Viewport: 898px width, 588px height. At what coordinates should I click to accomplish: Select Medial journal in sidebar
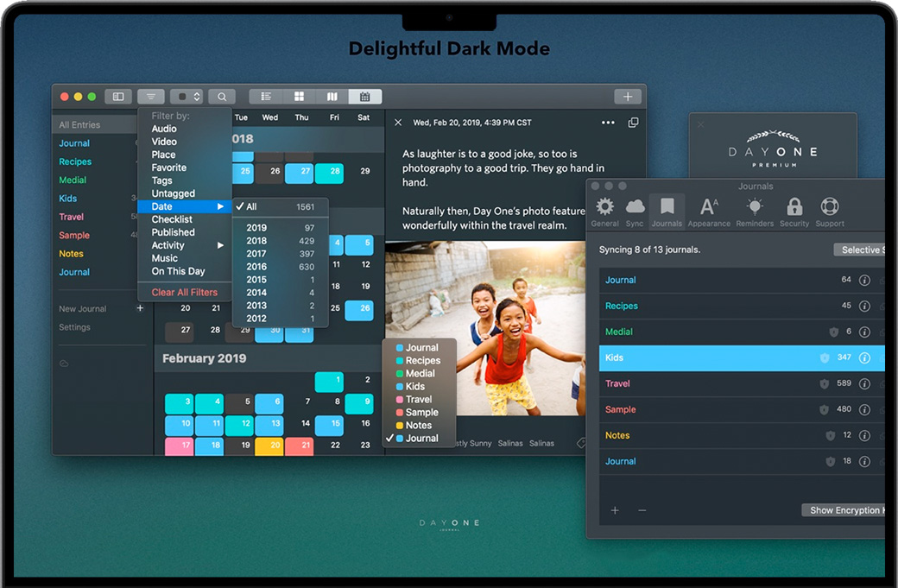click(x=73, y=180)
